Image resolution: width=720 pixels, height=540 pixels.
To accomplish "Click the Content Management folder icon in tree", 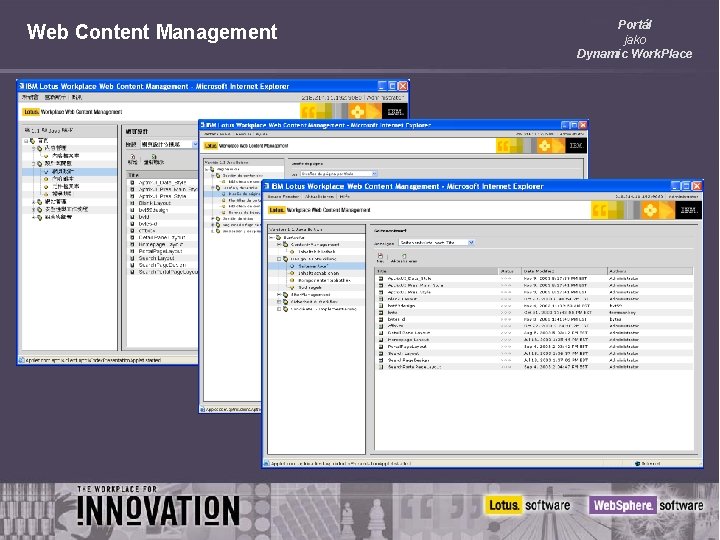I will coord(286,245).
